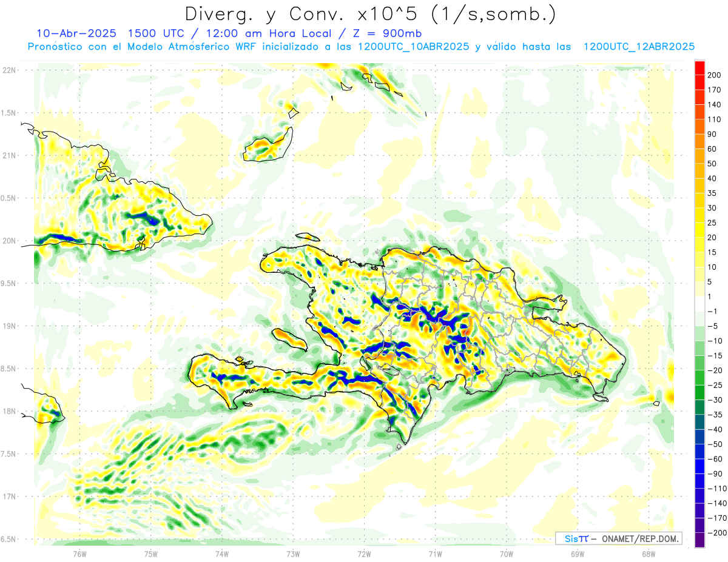The image size is (728, 562).
Task: Click the '72W' longitude label
Action: pyautogui.click(x=364, y=554)
